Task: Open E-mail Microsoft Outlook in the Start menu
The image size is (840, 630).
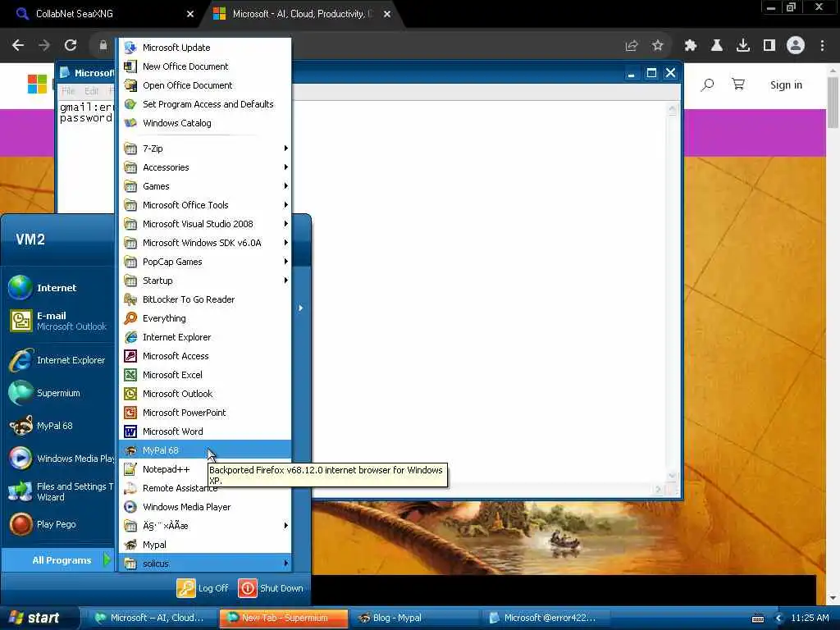Action: (x=58, y=321)
